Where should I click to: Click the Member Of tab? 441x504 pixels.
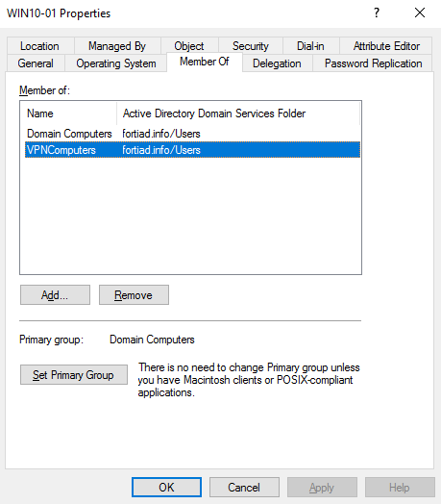coord(205,62)
